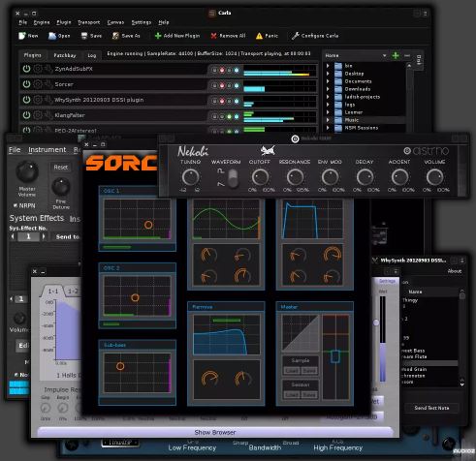Click the Panic warning icon

[259, 36]
